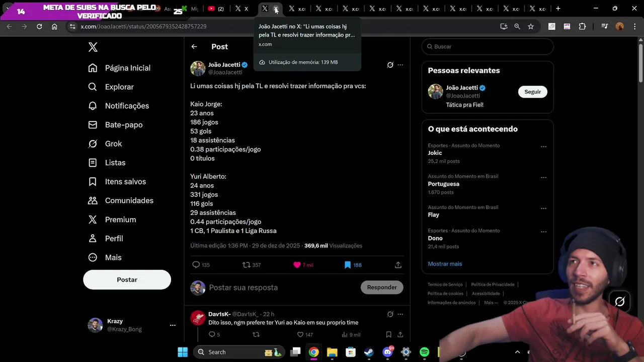
Task: Open Spotify from the taskbar
Action: 424,352
